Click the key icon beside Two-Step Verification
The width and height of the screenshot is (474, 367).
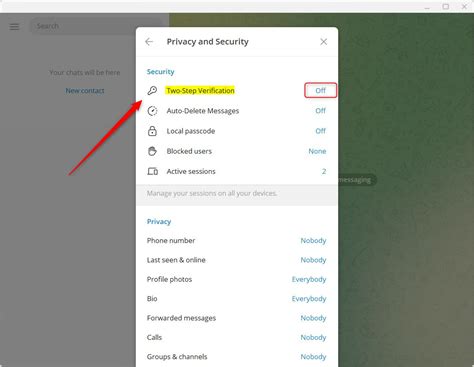pos(152,90)
